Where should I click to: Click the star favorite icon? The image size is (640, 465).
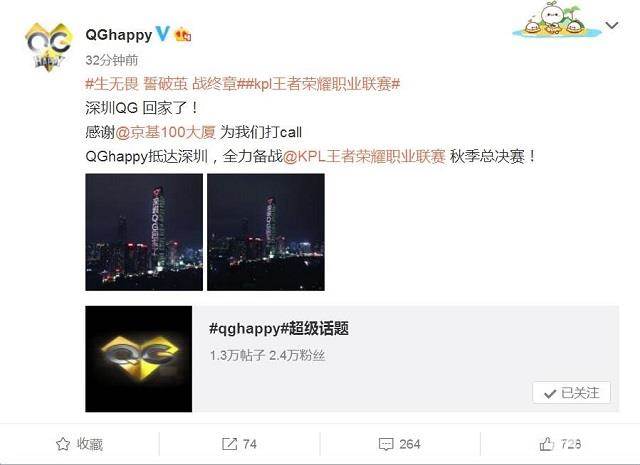tap(63, 444)
